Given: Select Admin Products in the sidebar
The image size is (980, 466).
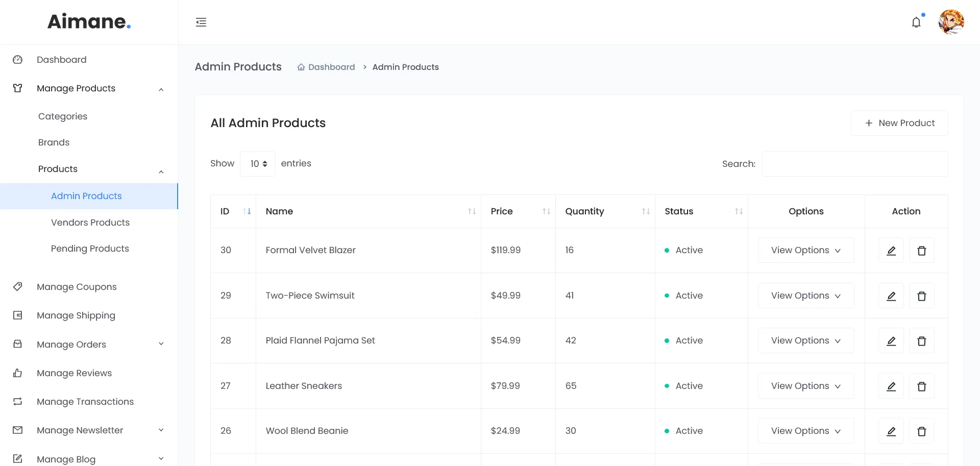Looking at the screenshot, I should tap(89, 196).
